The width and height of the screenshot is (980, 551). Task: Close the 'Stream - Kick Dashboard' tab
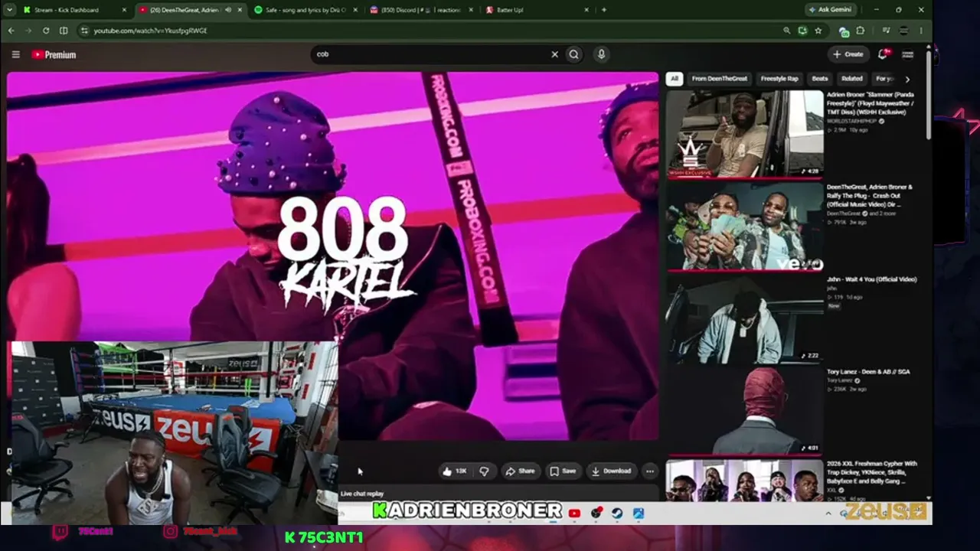click(x=124, y=10)
